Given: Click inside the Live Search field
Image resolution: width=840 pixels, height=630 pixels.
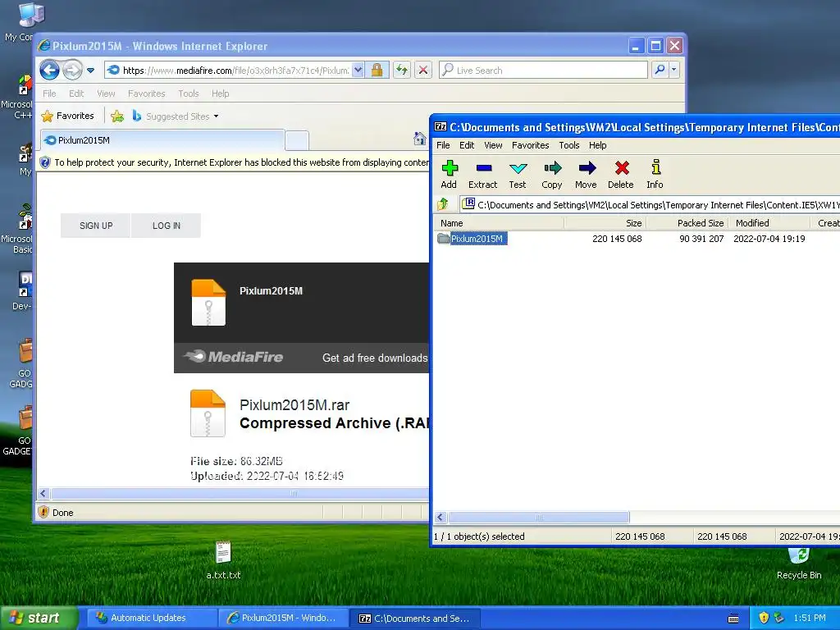Looking at the screenshot, I should [544, 70].
